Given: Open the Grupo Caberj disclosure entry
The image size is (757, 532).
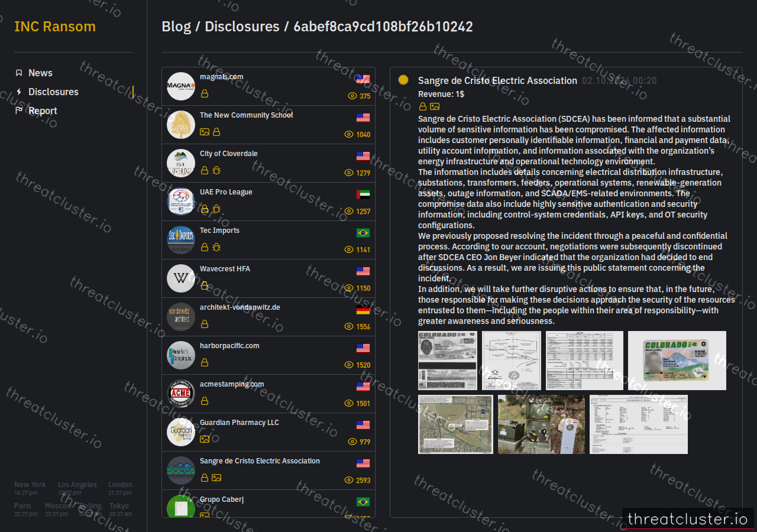Looking at the screenshot, I should pos(268,504).
